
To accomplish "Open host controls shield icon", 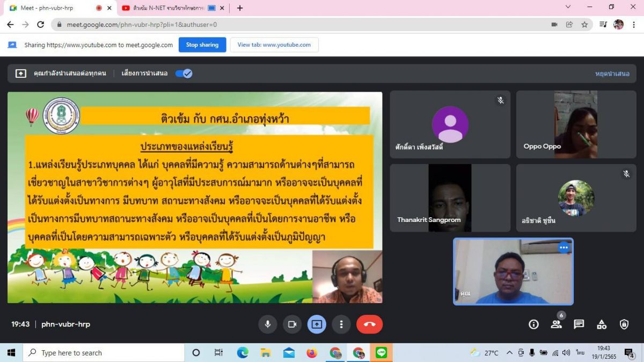I will pos(624,324).
